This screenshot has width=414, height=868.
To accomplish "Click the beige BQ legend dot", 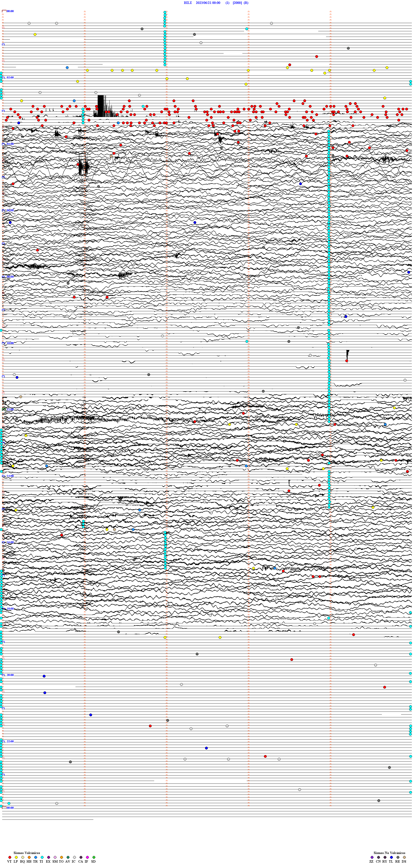I will point(23,857).
